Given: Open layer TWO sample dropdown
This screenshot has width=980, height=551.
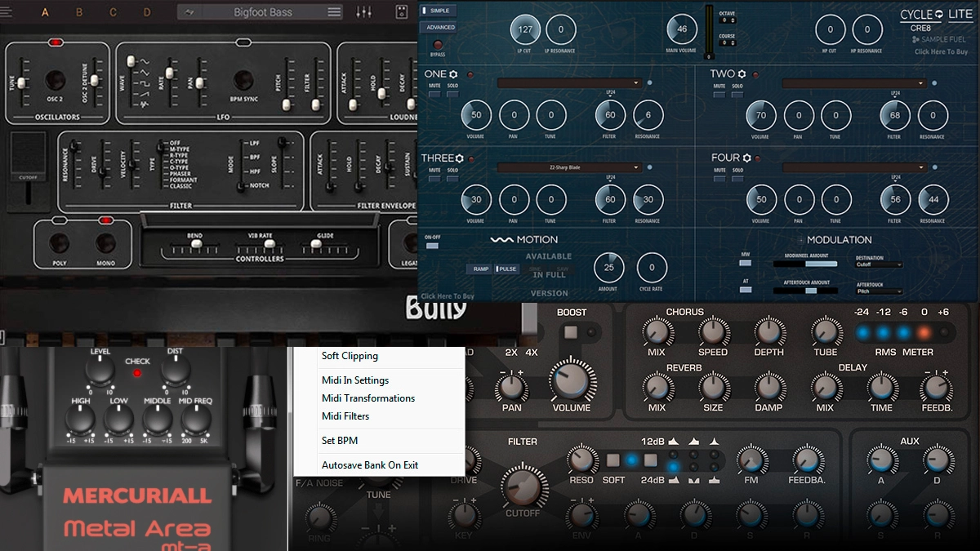Looking at the screenshot, I should point(856,82).
